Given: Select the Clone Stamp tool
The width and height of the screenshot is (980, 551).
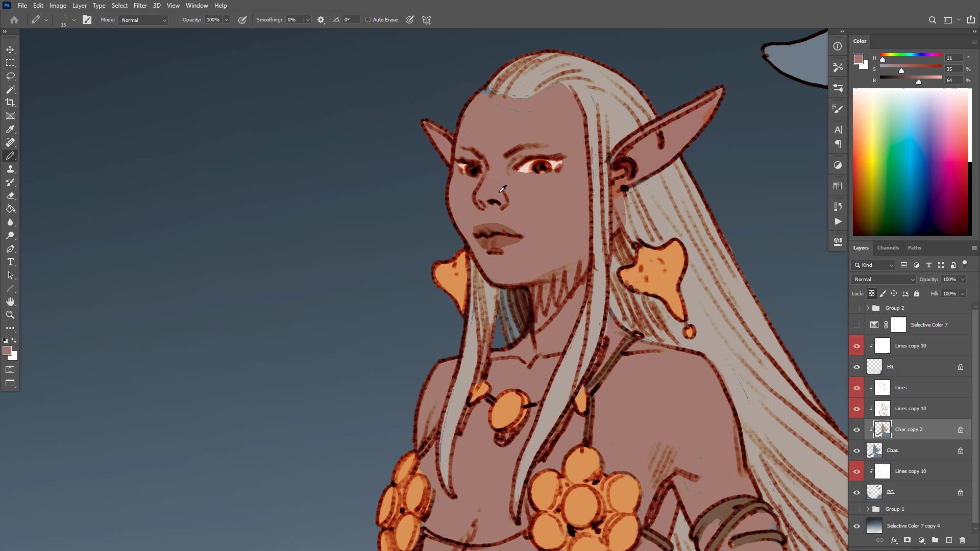Looking at the screenshot, I should click(10, 169).
